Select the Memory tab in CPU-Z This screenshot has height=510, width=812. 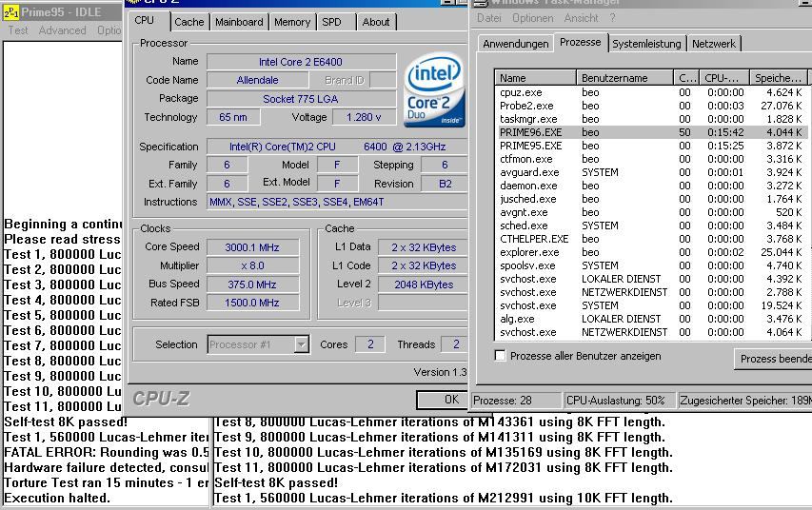[x=292, y=22]
